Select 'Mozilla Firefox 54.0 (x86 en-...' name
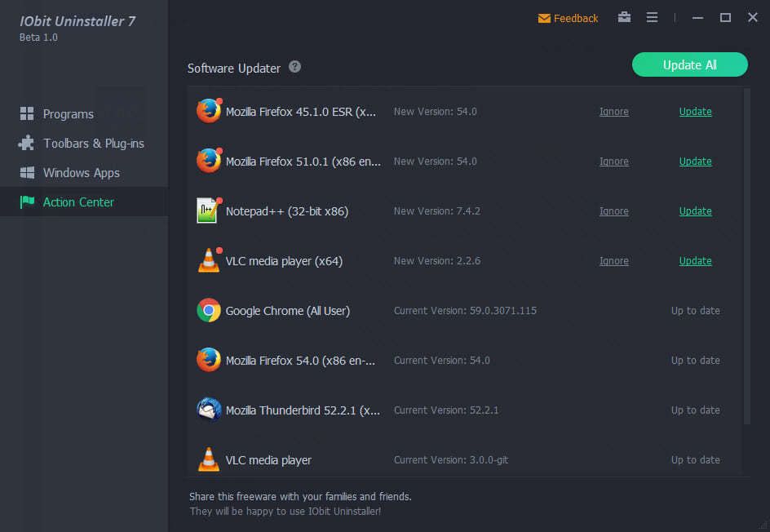Screen dimensions: 770x532 point(300,361)
